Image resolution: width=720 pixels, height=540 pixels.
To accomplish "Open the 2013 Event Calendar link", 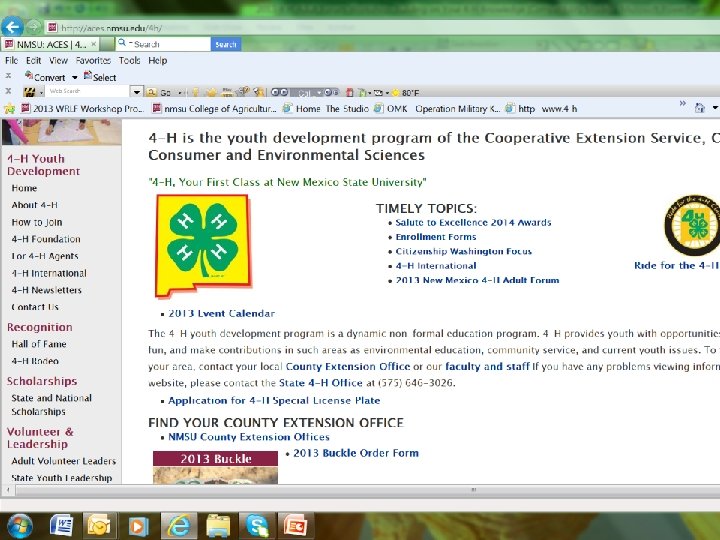I will click(221, 314).
